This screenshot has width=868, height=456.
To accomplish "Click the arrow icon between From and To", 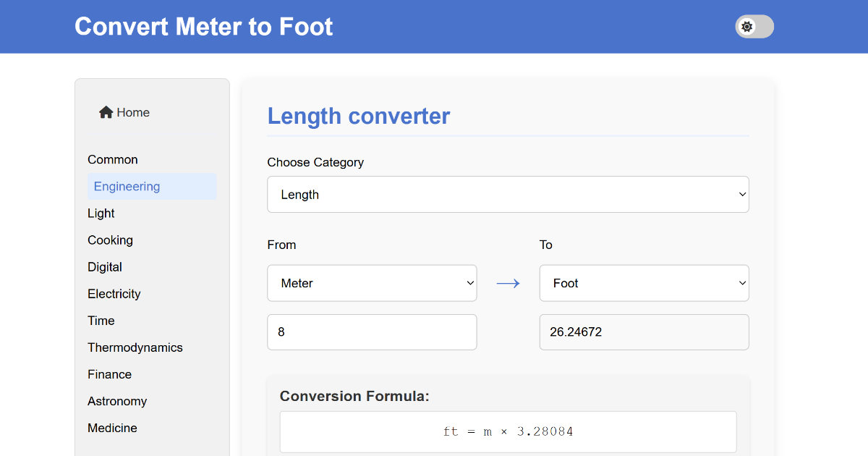I will pyautogui.click(x=508, y=283).
